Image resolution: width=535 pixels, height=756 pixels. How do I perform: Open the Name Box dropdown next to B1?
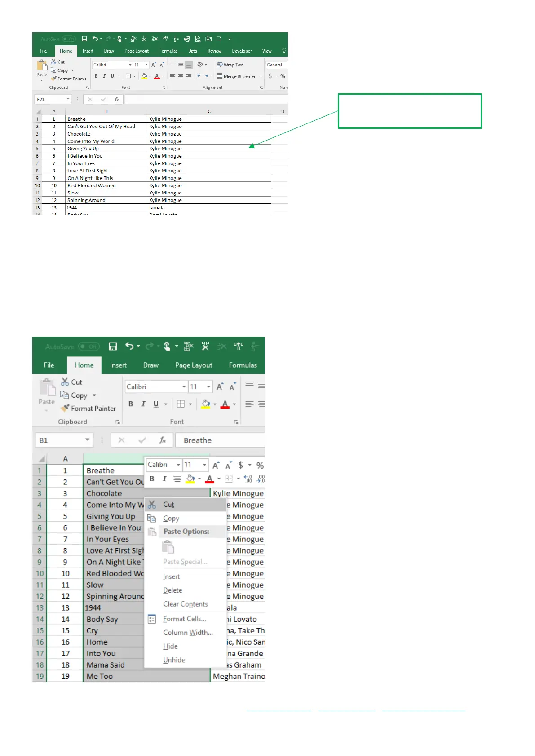[87, 440]
